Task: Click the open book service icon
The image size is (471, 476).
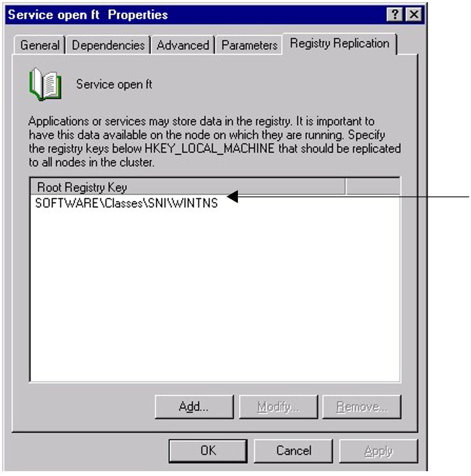Action: pyautogui.click(x=46, y=84)
